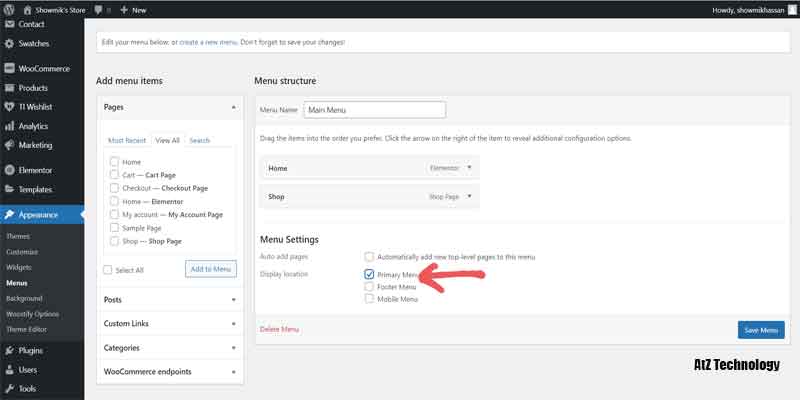Uncheck the Primary Menu display location
The width and height of the screenshot is (800, 400).
point(370,273)
